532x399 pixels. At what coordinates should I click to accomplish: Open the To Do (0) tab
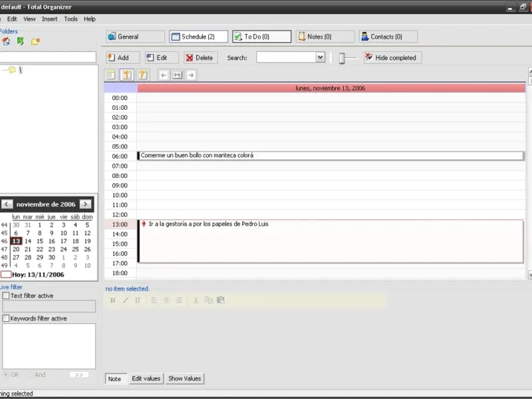click(x=261, y=37)
